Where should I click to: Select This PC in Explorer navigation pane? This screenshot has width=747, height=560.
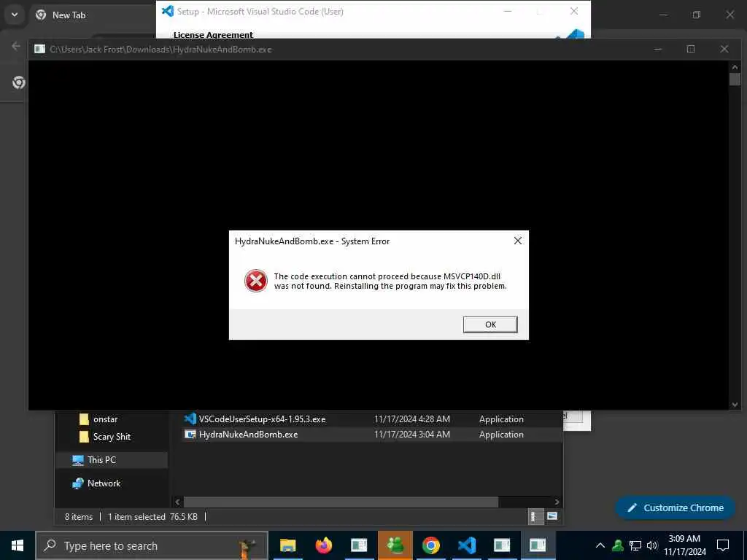click(x=101, y=460)
